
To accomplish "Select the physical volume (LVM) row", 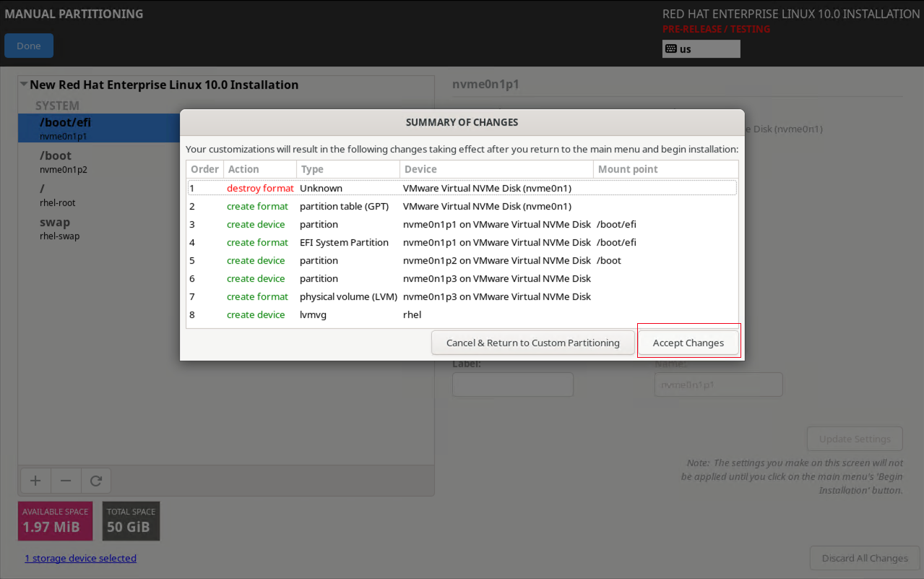I will (462, 296).
